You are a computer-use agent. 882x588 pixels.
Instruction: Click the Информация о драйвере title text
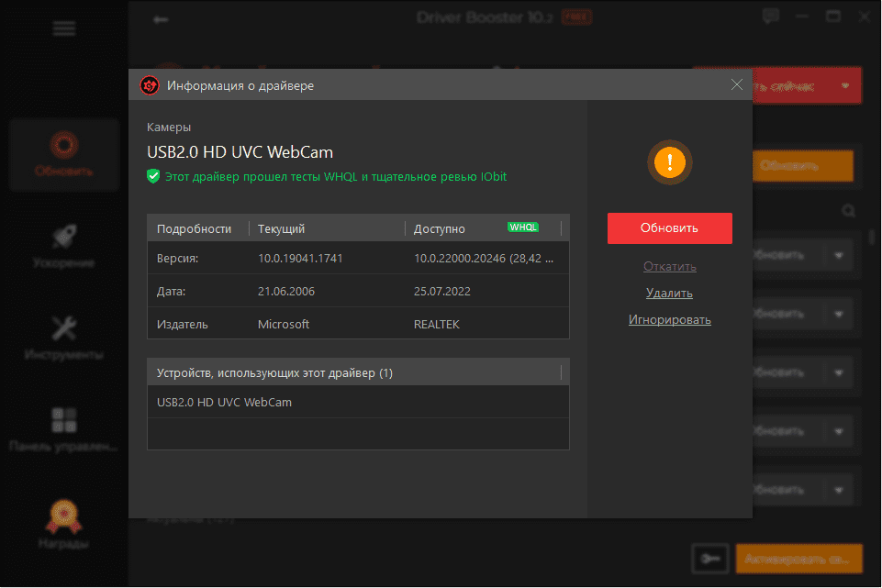click(x=240, y=85)
